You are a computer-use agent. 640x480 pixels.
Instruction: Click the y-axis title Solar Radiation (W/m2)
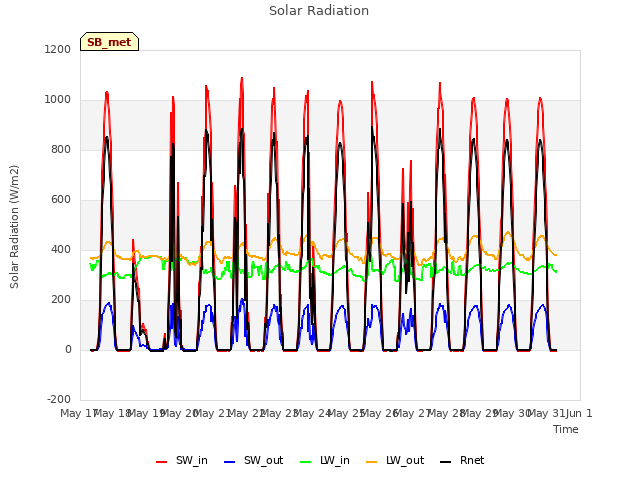[14, 227]
